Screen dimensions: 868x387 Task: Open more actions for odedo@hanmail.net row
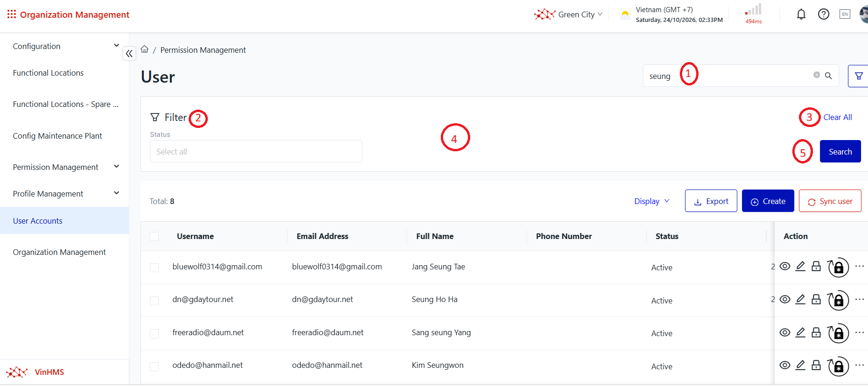860,365
